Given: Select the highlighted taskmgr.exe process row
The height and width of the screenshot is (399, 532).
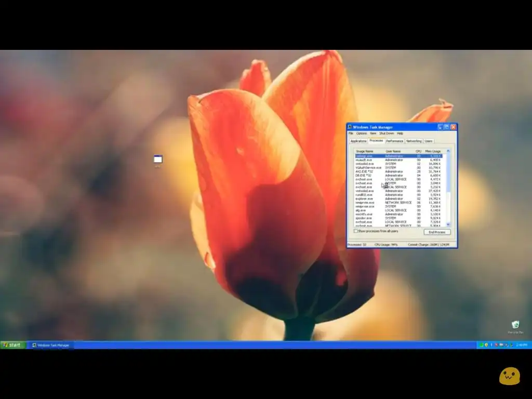Looking at the screenshot, I should pyautogui.click(x=398, y=156).
